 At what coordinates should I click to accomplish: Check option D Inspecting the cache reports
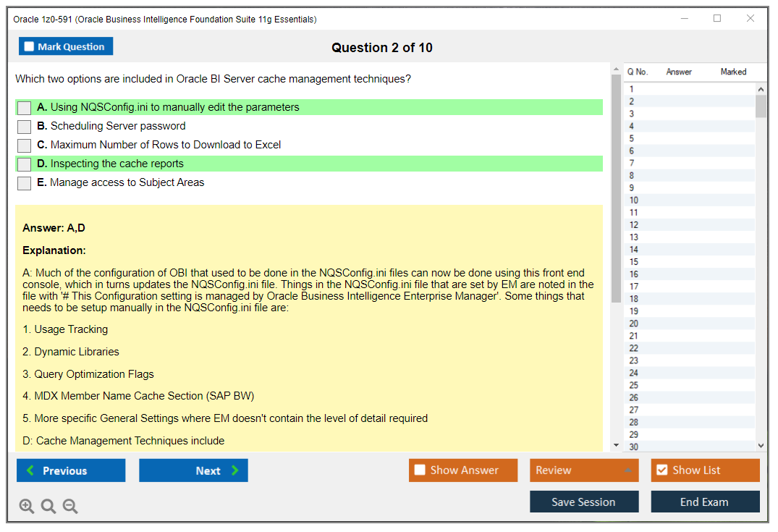click(25, 164)
